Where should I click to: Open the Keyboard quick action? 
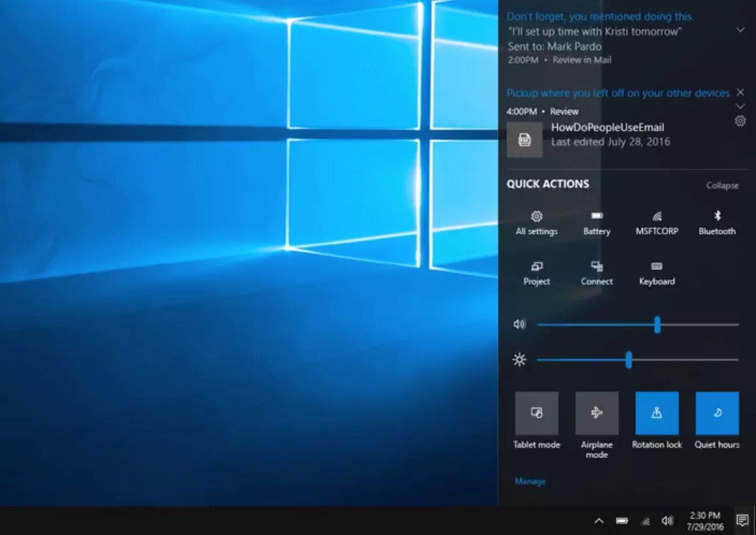click(657, 274)
